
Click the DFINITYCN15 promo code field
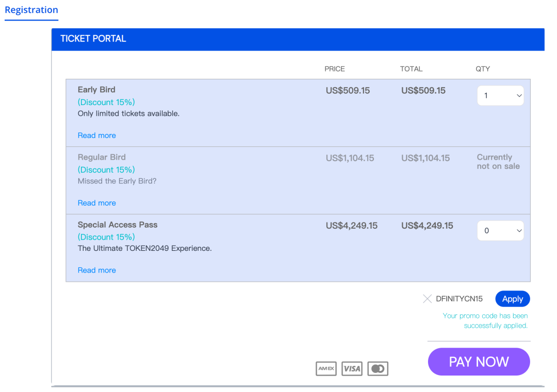[460, 299]
